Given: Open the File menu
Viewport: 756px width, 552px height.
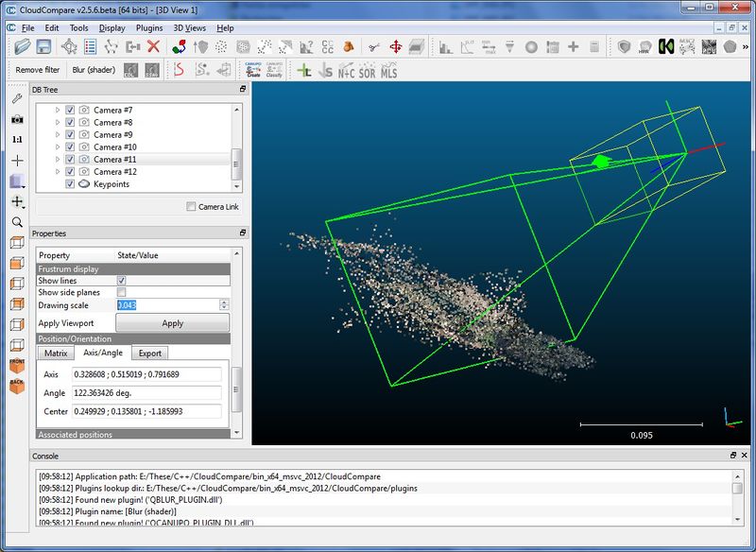Looking at the screenshot, I should (x=28, y=28).
